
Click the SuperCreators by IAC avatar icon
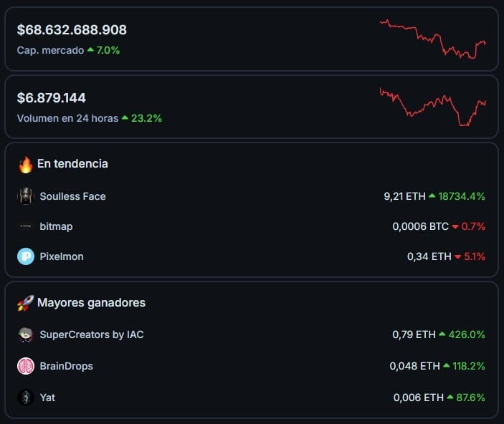coord(26,334)
